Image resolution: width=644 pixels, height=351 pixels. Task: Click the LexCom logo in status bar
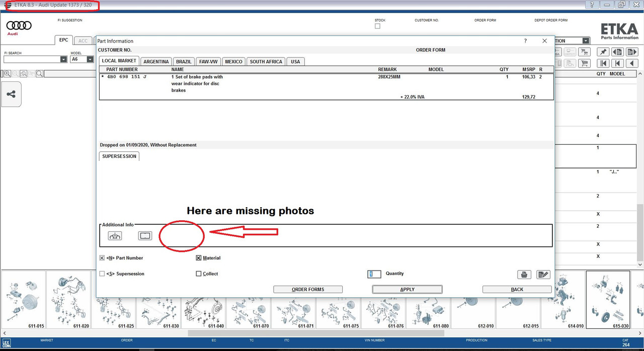point(6,343)
